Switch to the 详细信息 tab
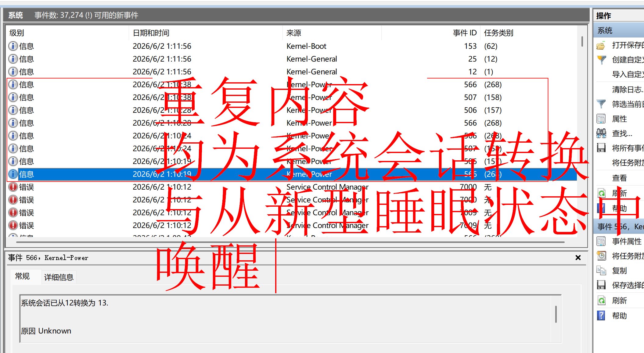 59,277
